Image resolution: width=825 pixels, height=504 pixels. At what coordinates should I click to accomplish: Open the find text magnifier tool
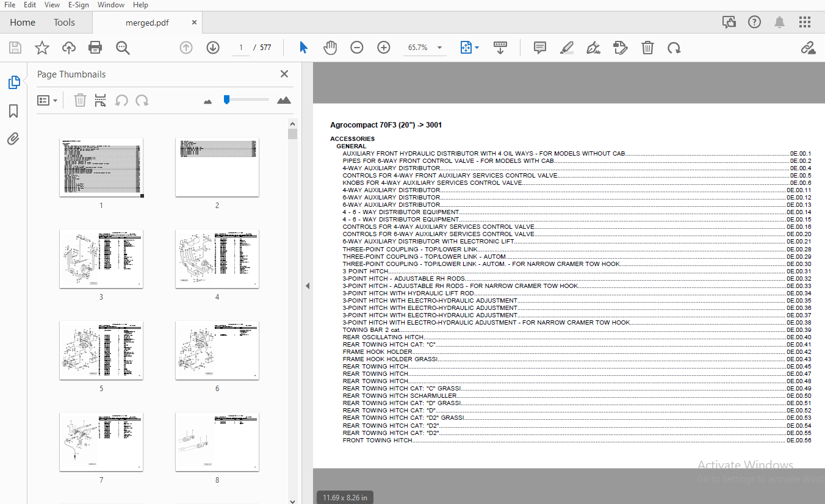point(123,48)
